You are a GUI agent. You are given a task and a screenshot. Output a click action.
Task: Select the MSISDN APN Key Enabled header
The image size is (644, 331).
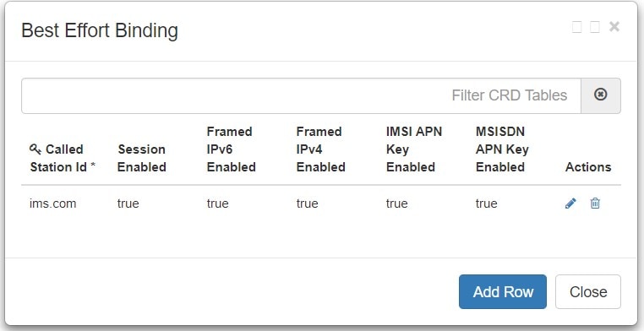pos(502,149)
